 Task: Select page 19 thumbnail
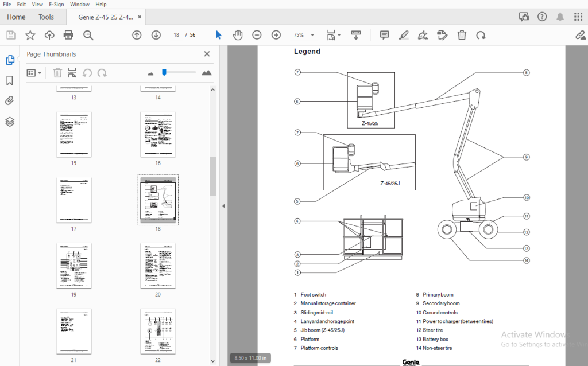[74, 266]
